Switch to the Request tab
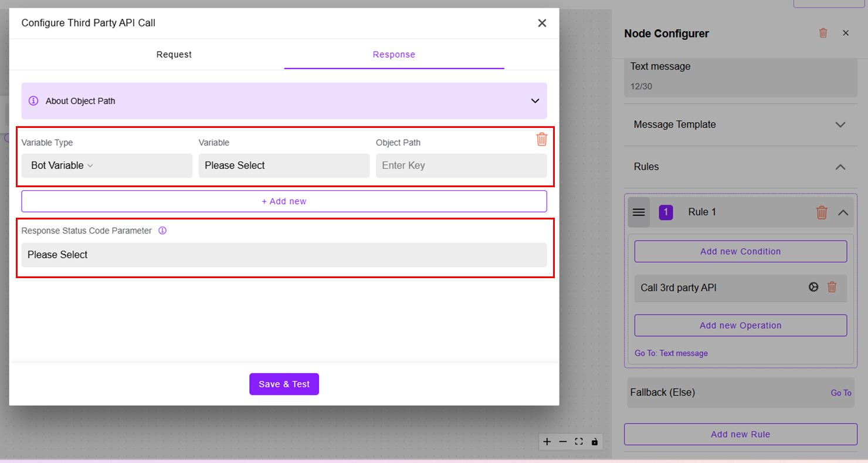The width and height of the screenshot is (868, 463). (174, 55)
